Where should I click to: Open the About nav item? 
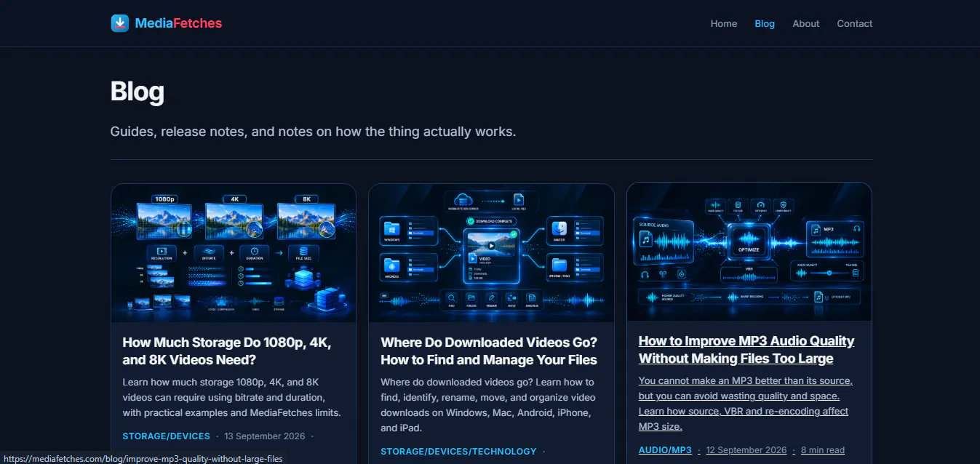click(806, 23)
